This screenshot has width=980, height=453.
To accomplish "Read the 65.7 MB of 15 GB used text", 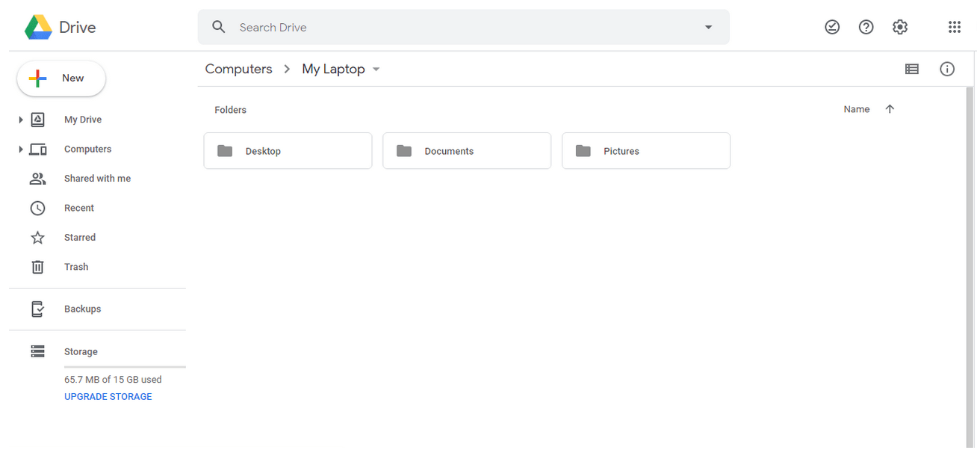I will click(x=113, y=380).
